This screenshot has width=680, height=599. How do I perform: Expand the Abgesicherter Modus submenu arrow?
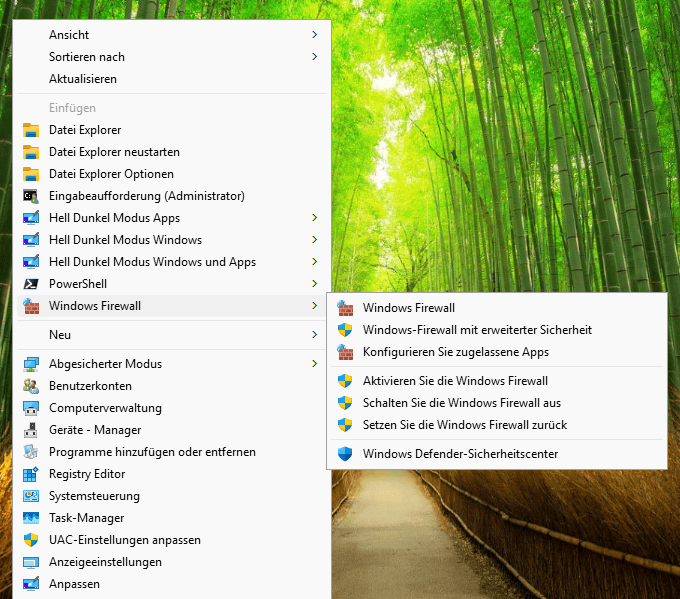[x=315, y=364]
